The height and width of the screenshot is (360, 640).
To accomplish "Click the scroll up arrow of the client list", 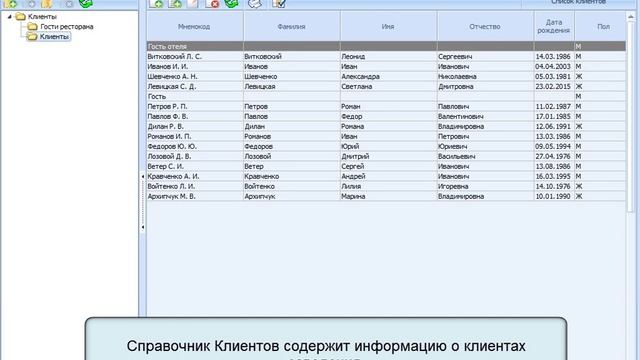I will click(631, 16).
